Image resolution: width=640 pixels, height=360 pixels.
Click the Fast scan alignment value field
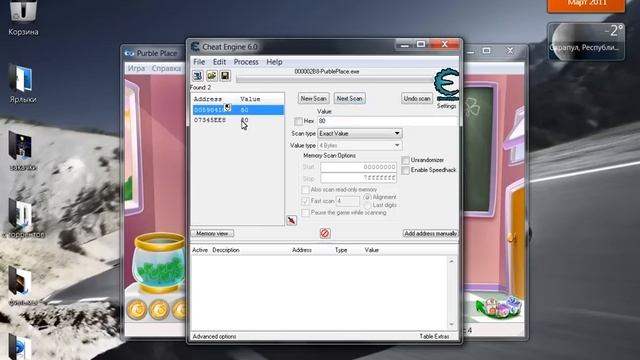348,201
